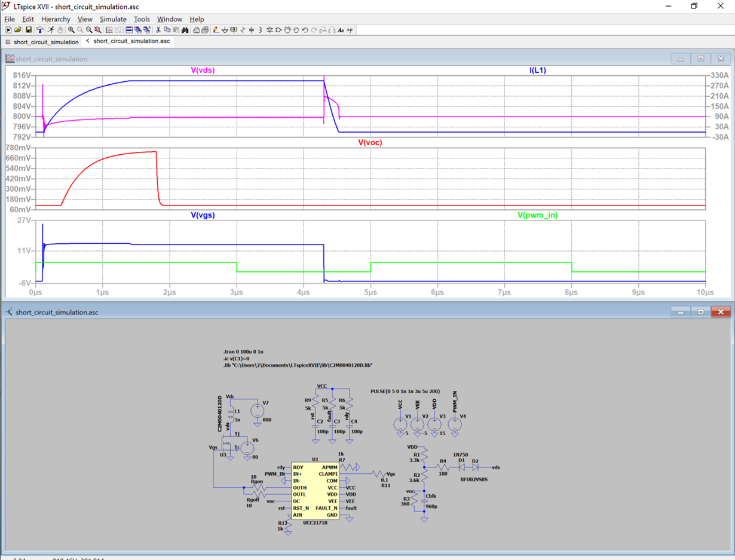Click the UCC21710 gate driver component

point(315,491)
